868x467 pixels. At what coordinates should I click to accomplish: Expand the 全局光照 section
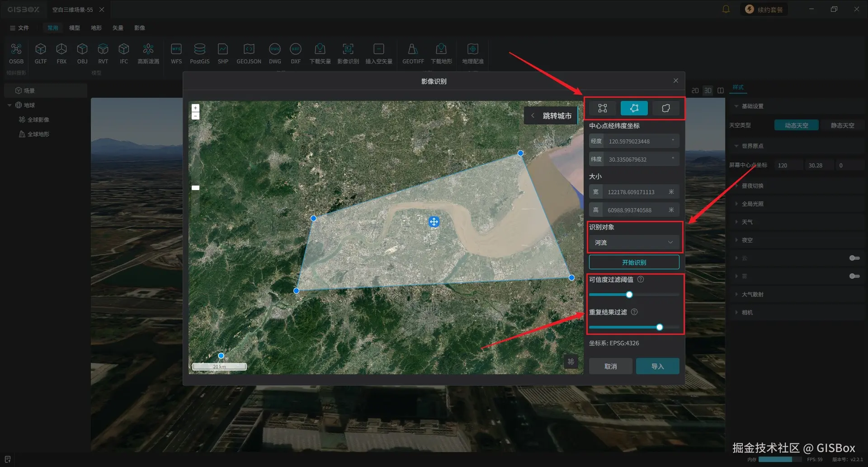(x=736, y=204)
